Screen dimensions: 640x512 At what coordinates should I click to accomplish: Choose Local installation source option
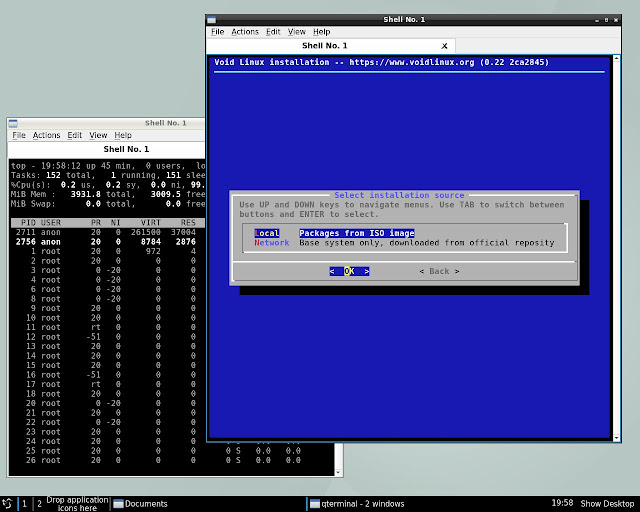[267, 233]
